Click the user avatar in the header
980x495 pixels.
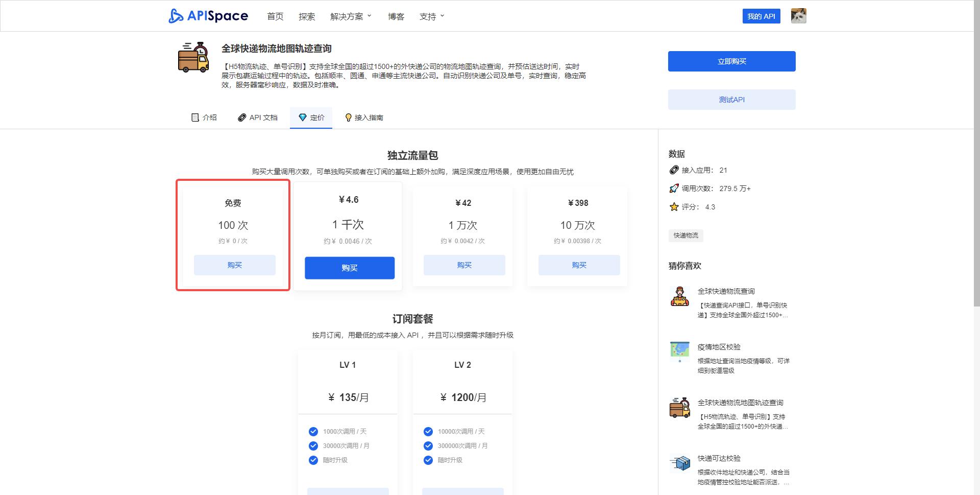(x=798, y=16)
